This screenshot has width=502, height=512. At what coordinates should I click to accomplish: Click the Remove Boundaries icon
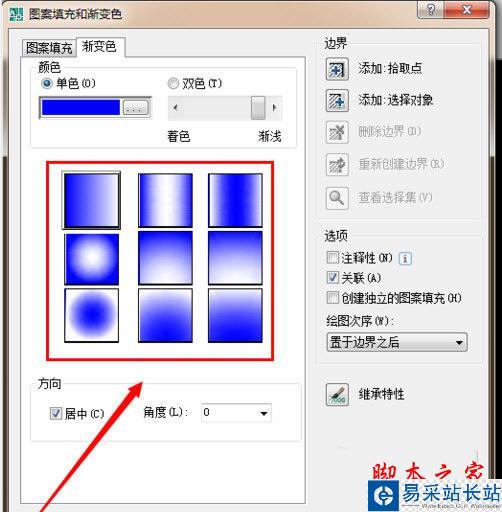[x=337, y=132]
